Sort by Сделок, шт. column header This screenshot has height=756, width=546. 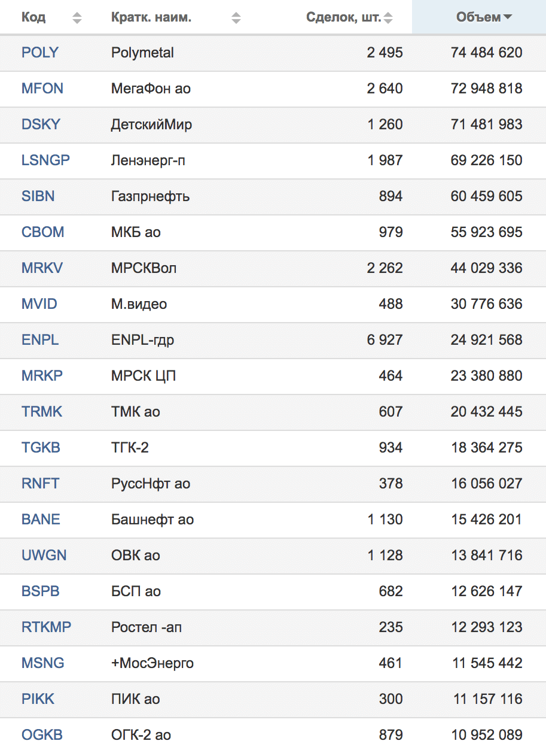click(x=343, y=17)
